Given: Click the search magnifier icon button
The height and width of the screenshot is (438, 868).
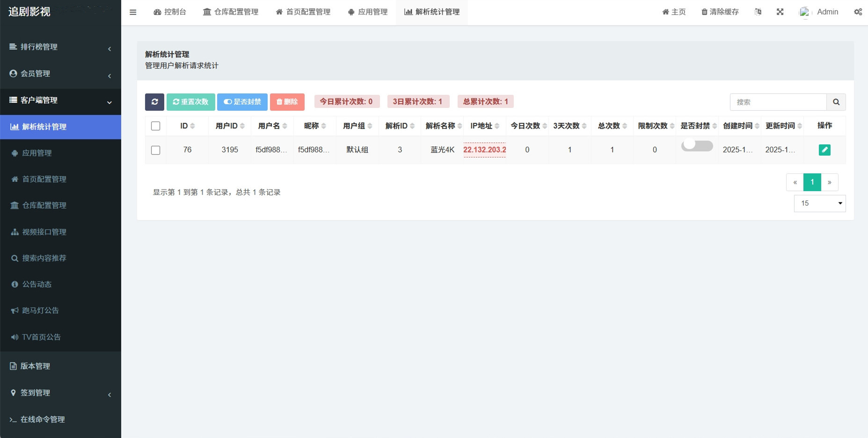Looking at the screenshot, I should tap(836, 102).
